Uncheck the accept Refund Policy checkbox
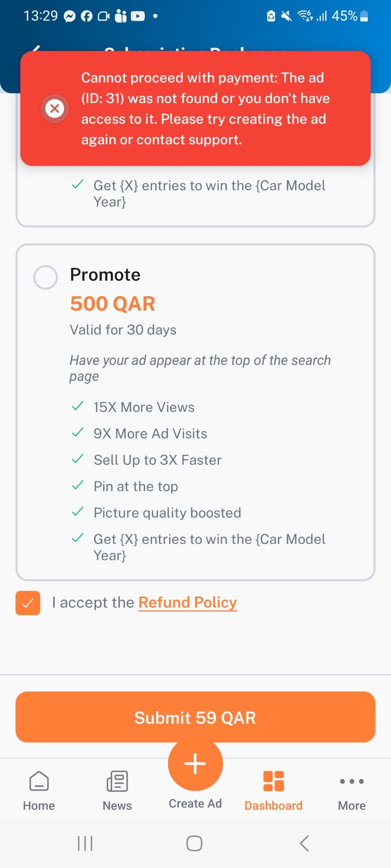391x868 pixels. tap(28, 603)
